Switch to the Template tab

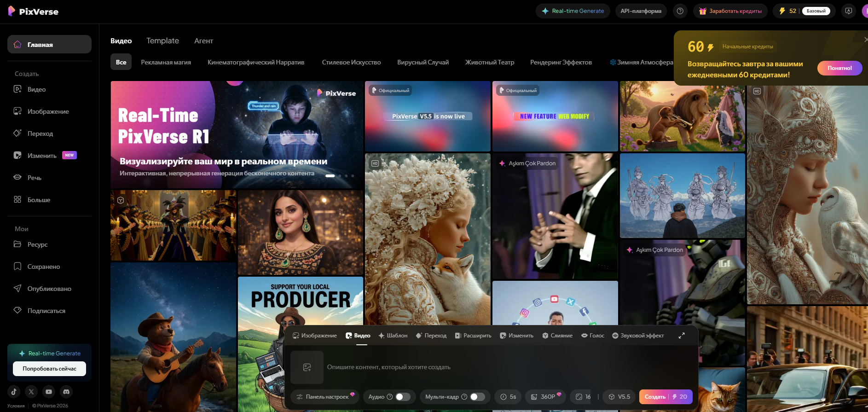162,41
